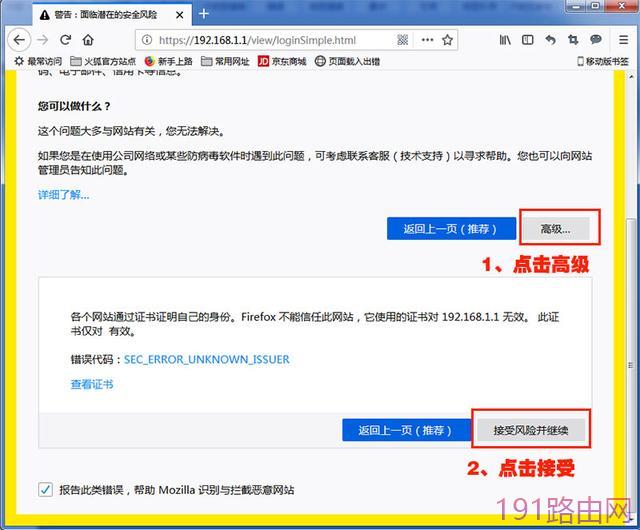Go back with the back arrow button
This screenshot has width=640, height=530.
click(19, 40)
